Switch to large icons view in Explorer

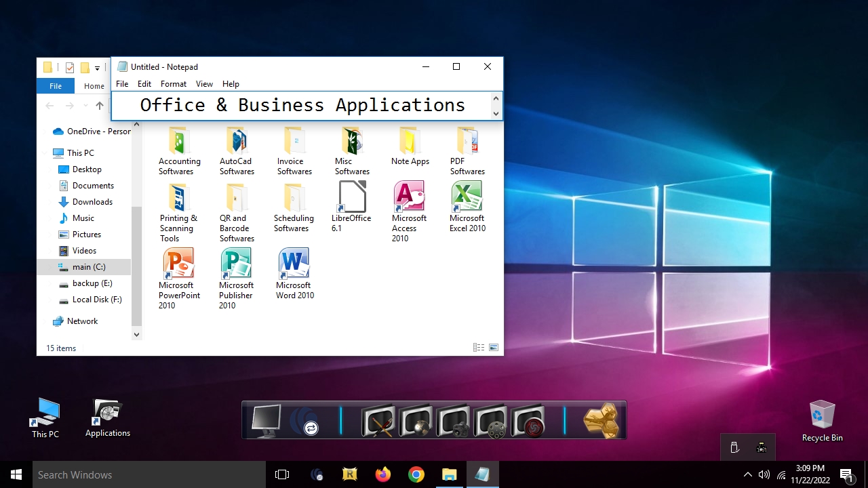pyautogui.click(x=494, y=348)
